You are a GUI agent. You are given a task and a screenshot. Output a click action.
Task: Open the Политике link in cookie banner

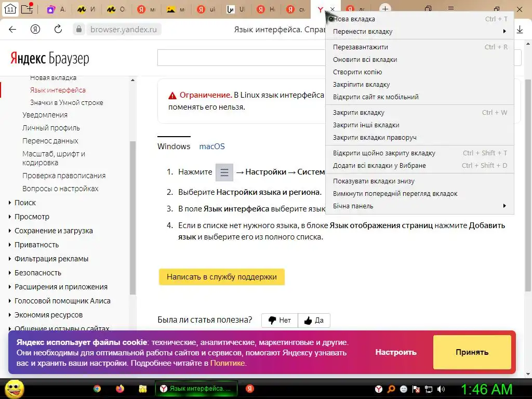tap(228, 363)
